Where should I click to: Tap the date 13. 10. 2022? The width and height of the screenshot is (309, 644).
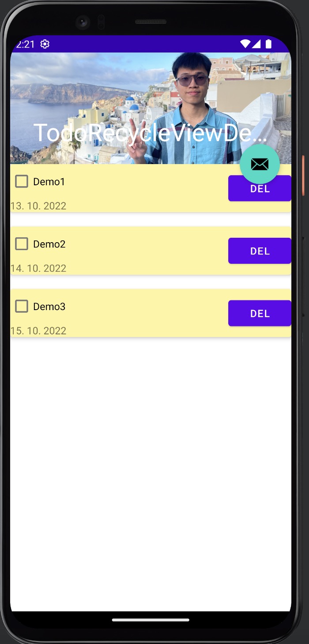(38, 206)
